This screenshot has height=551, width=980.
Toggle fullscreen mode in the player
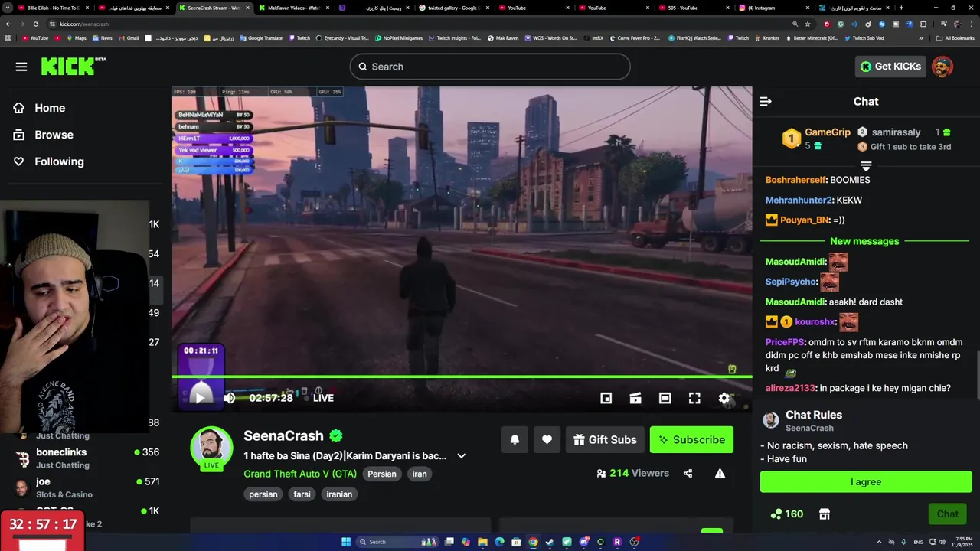(694, 398)
